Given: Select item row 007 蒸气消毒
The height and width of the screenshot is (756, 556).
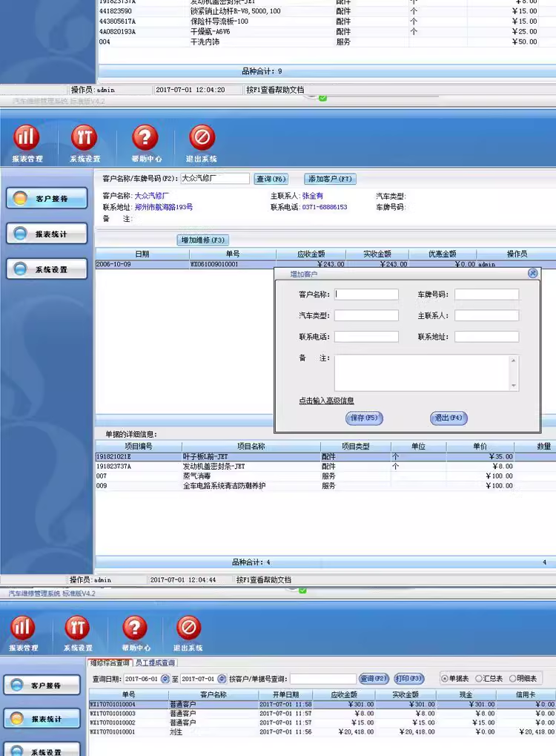Looking at the screenshot, I should click(325, 476).
